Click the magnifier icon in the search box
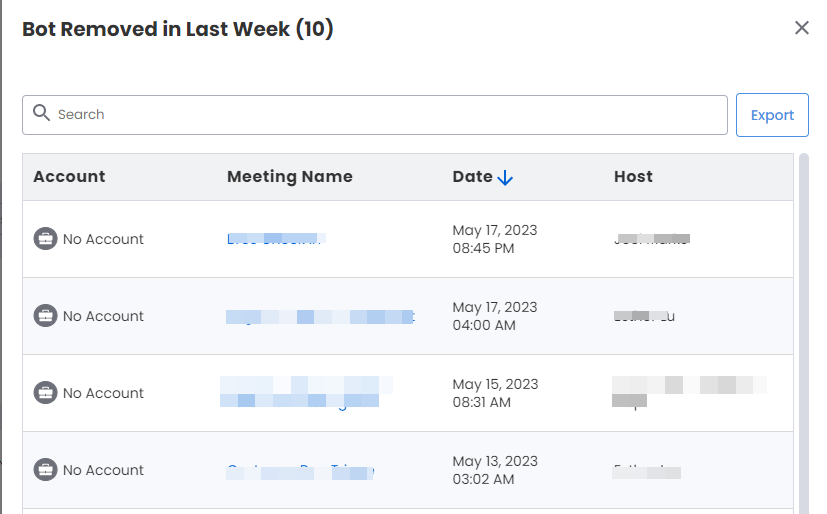Viewport: 827px width, 514px height. (x=41, y=112)
